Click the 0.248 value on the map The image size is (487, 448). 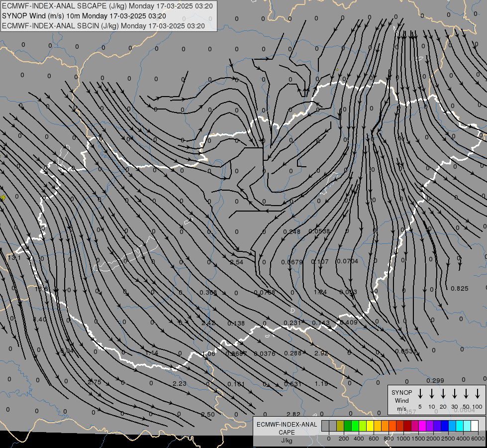(x=292, y=231)
